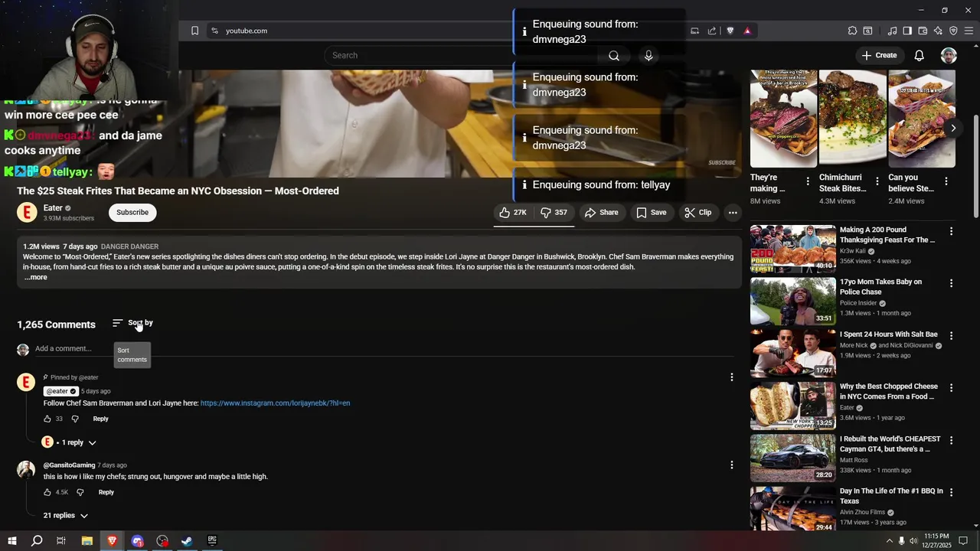Viewport: 980px width, 551px height.
Task: Open options menu for the pinned comment
Action: pyautogui.click(x=731, y=377)
